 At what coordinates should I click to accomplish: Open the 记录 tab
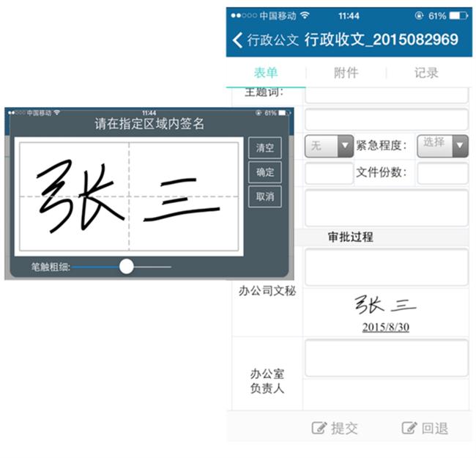tap(426, 73)
